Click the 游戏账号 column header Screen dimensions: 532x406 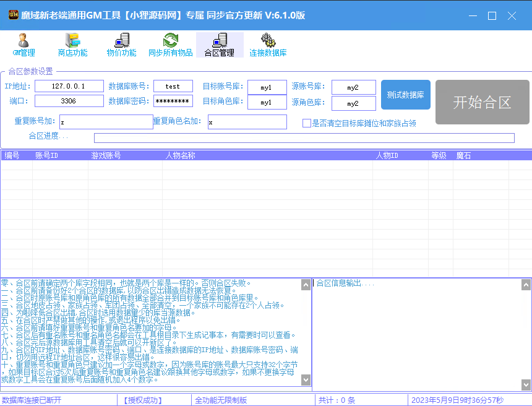coord(106,156)
